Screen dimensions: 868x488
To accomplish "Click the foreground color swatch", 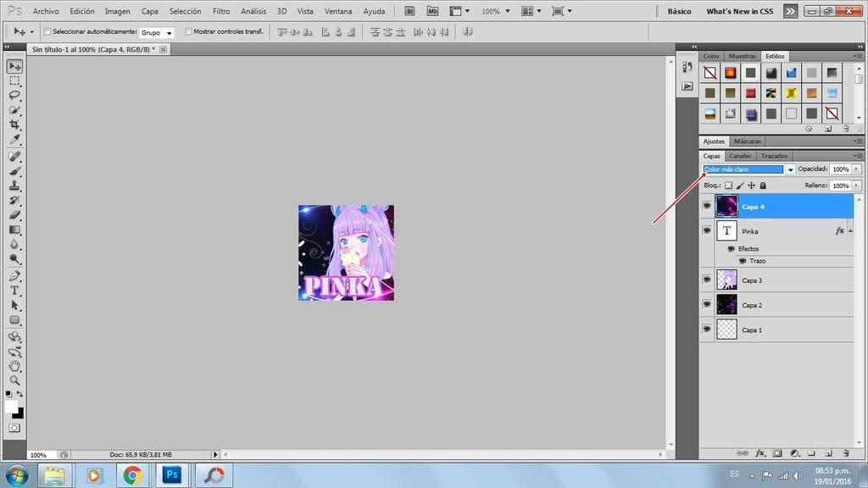I will point(11,407).
